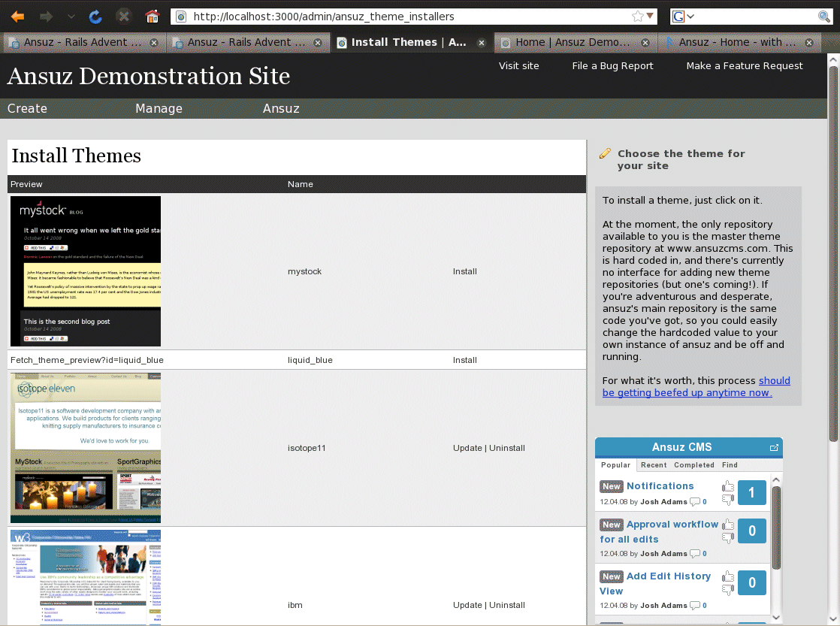Click the pencil icon beside Choose the theme
The height and width of the screenshot is (626, 840).
[605, 154]
